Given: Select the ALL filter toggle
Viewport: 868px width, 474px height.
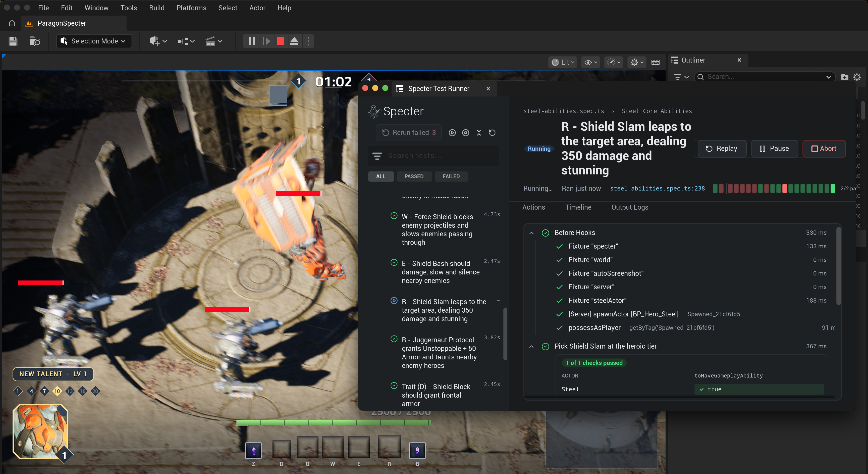Looking at the screenshot, I should [381, 176].
